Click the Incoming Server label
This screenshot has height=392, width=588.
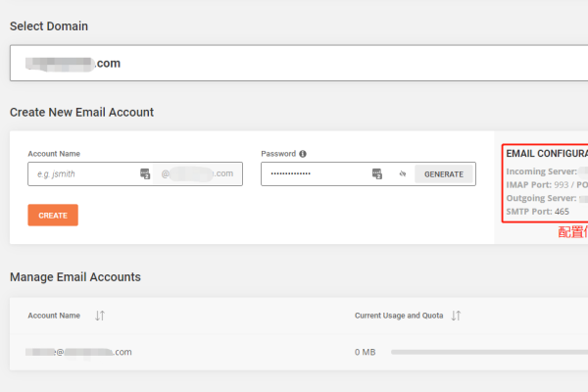click(x=542, y=171)
